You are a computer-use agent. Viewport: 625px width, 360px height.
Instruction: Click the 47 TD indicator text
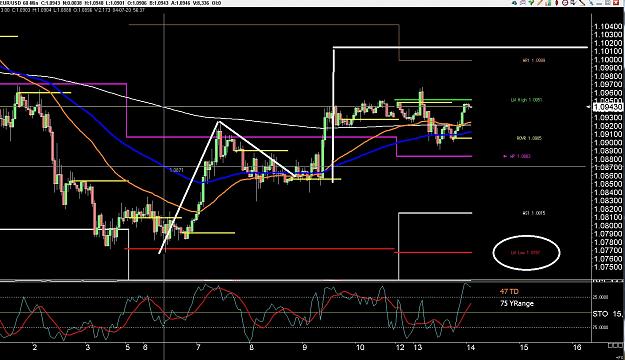click(509, 292)
